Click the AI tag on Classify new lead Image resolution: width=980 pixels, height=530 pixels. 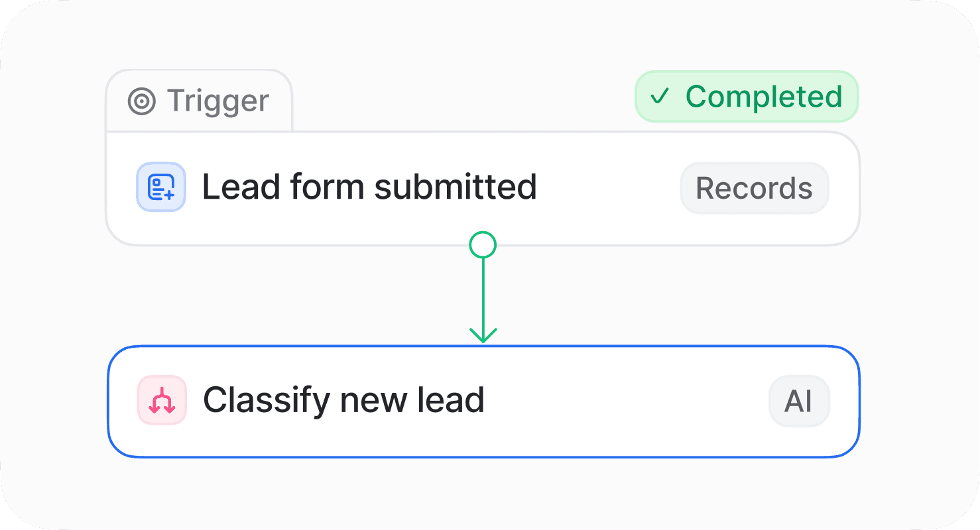coord(799,400)
